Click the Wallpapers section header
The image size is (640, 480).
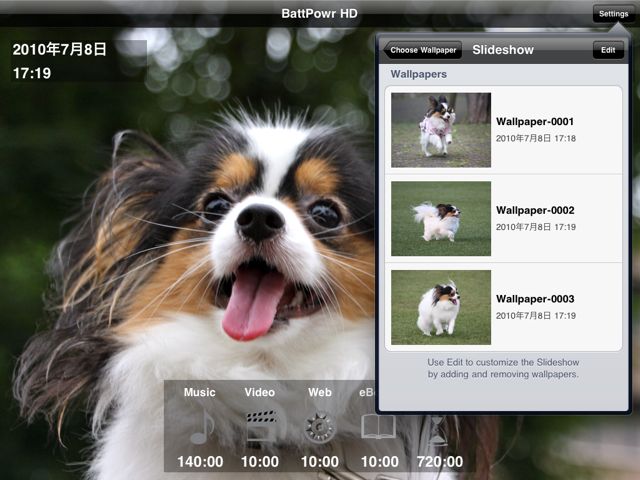[x=418, y=74]
